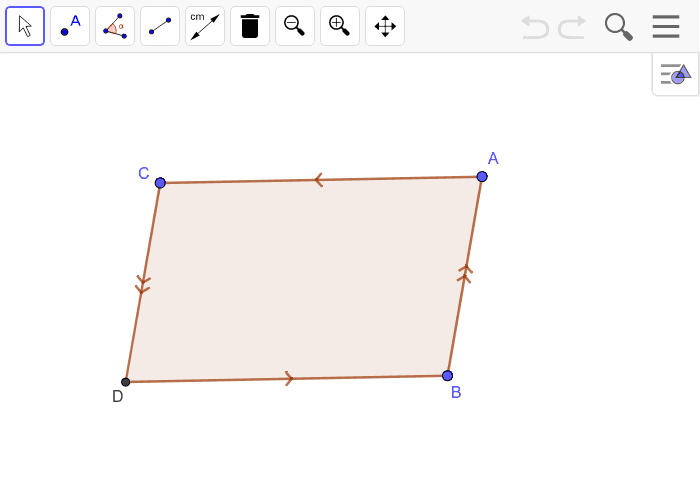This screenshot has height=500, width=700.
Task: Click label A near the vertex
Action: (x=493, y=158)
